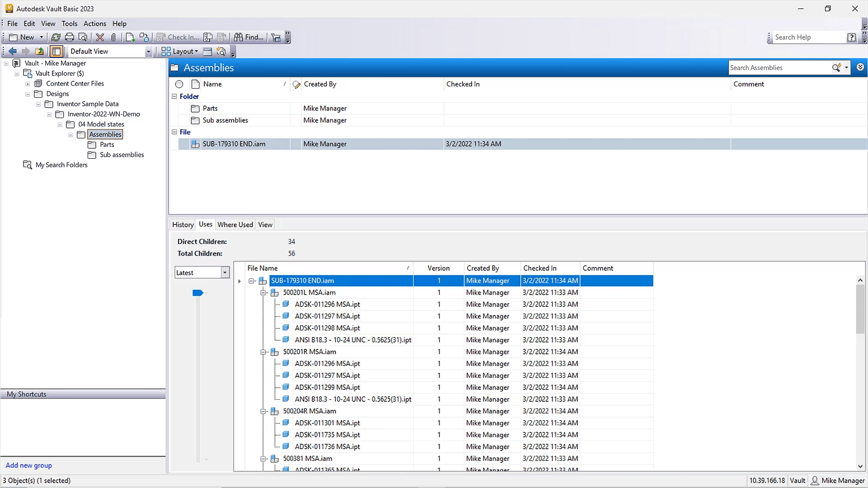
Task: Click the Go Up one level folder icon
Action: pyautogui.click(x=39, y=51)
